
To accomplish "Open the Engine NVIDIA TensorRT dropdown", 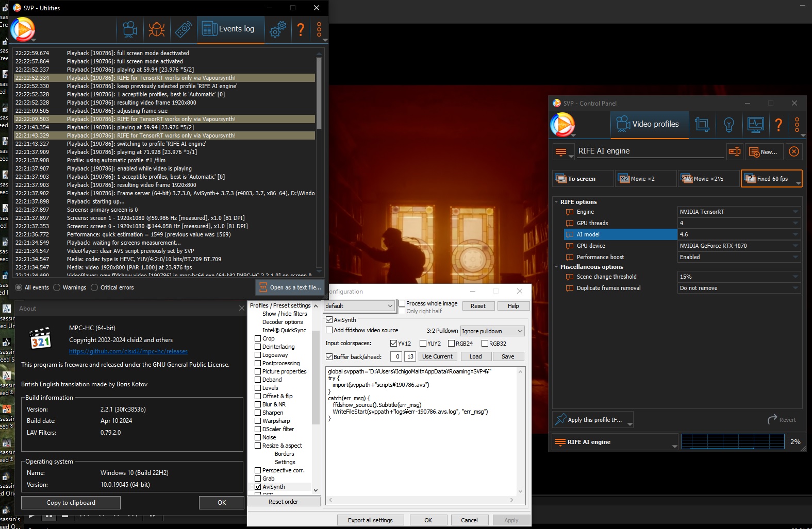I will tap(739, 212).
